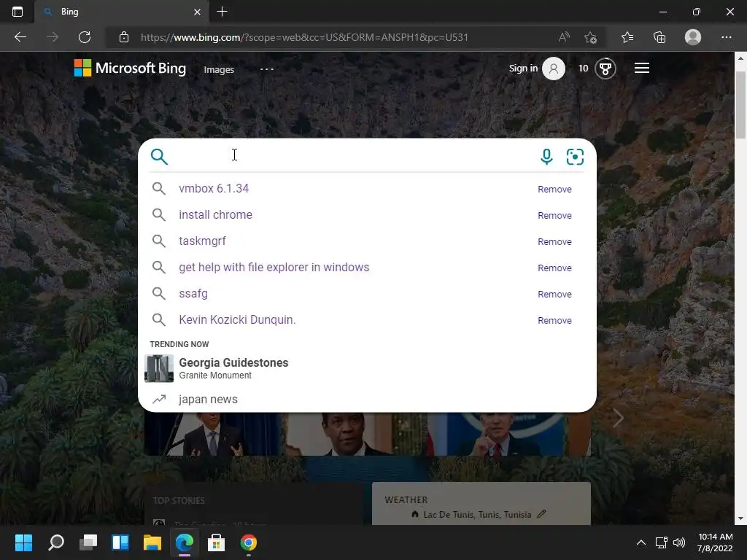Show hidden system tray icons
Screen dimensions: 747x560
(641, 542)
